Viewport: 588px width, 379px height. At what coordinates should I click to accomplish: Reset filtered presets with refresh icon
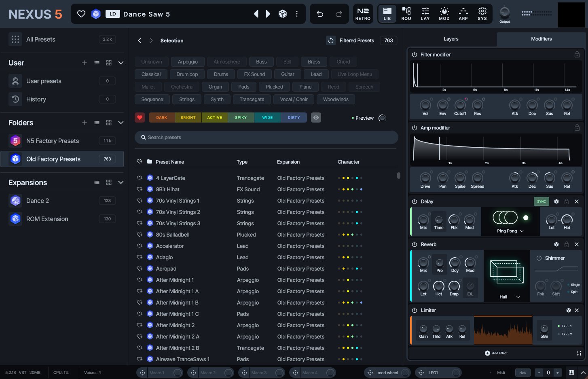click(x=331, y=40)
